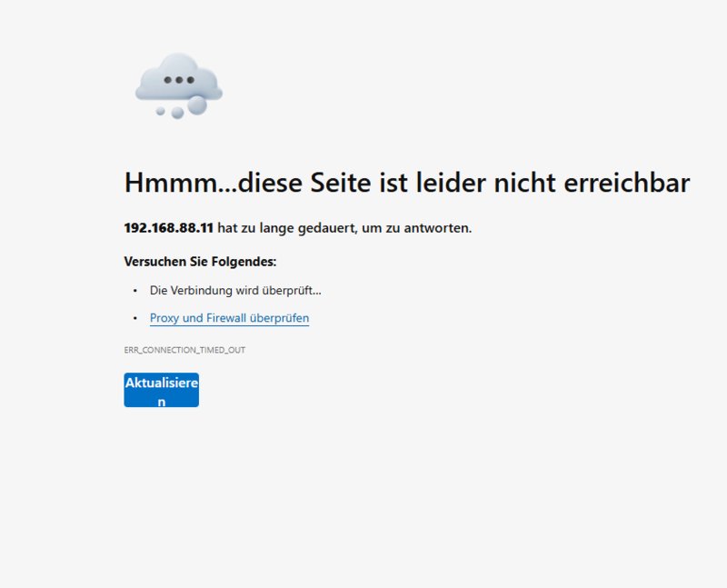Click the ERR_CONNECTION_TIMED_OUT error code
727x588 pixels.
pyautogui.click(x=184, y=350)
